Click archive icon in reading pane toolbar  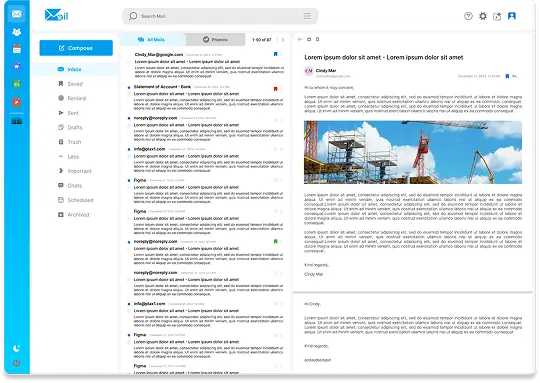pyautogui.click(x=309, y=39)
